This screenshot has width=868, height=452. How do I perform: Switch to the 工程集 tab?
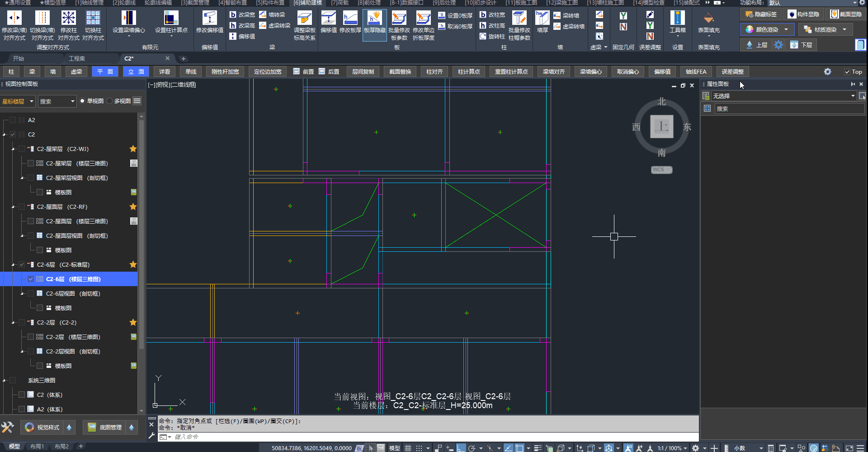(77, 59)
